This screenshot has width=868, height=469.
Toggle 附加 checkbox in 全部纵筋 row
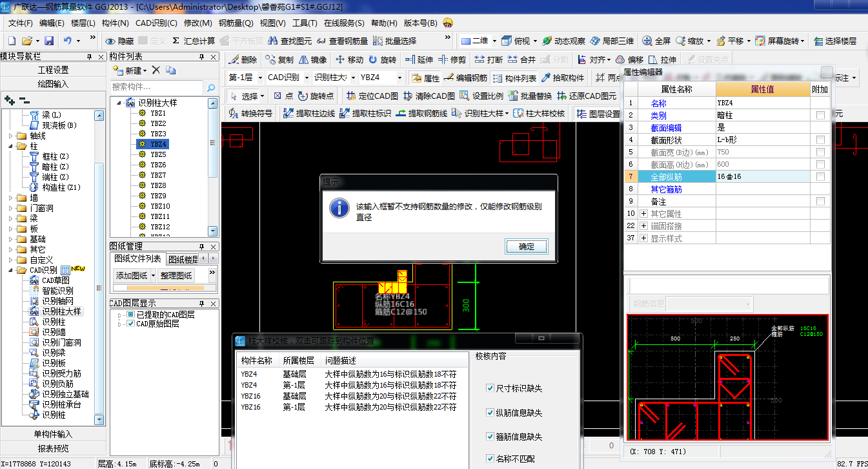[820, 176]
